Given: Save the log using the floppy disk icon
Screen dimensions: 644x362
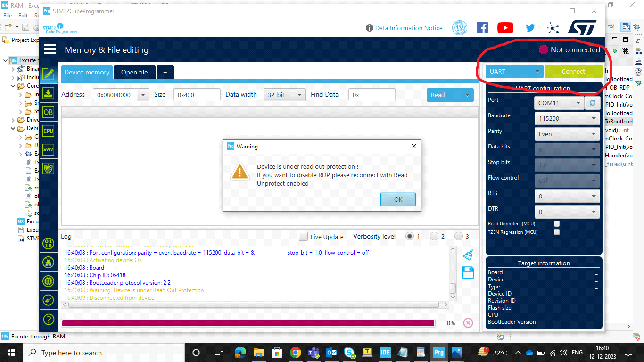Looking at the screenshot, I should tap(468, 272).
